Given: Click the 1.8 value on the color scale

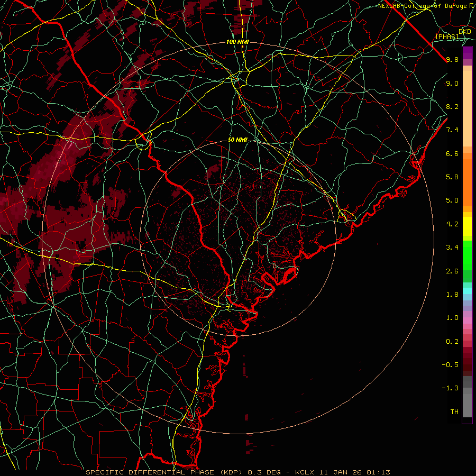Looking at the screenshot, I should pos(452,295).
